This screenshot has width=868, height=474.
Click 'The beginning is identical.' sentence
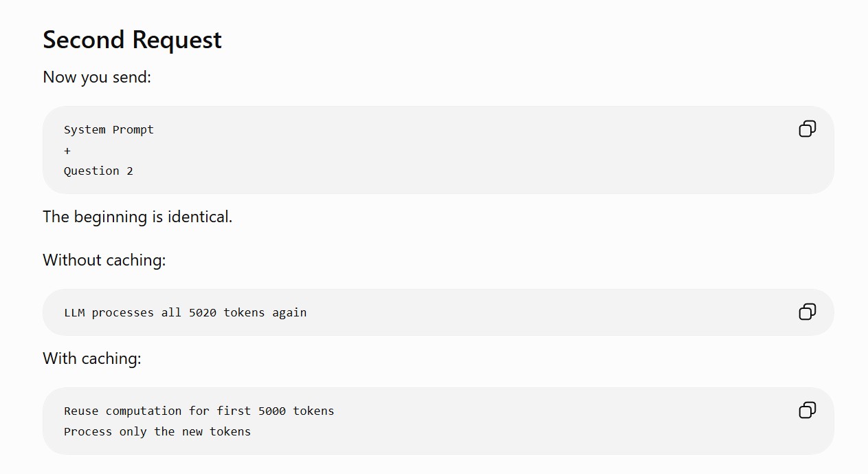pos(137,217)
